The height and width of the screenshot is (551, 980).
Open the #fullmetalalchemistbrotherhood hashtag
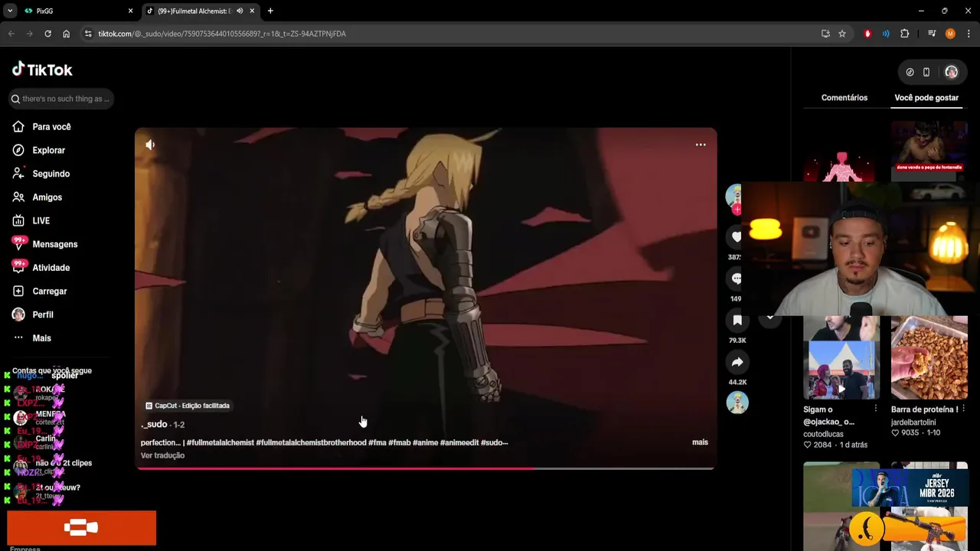click(x=311, y=442)
